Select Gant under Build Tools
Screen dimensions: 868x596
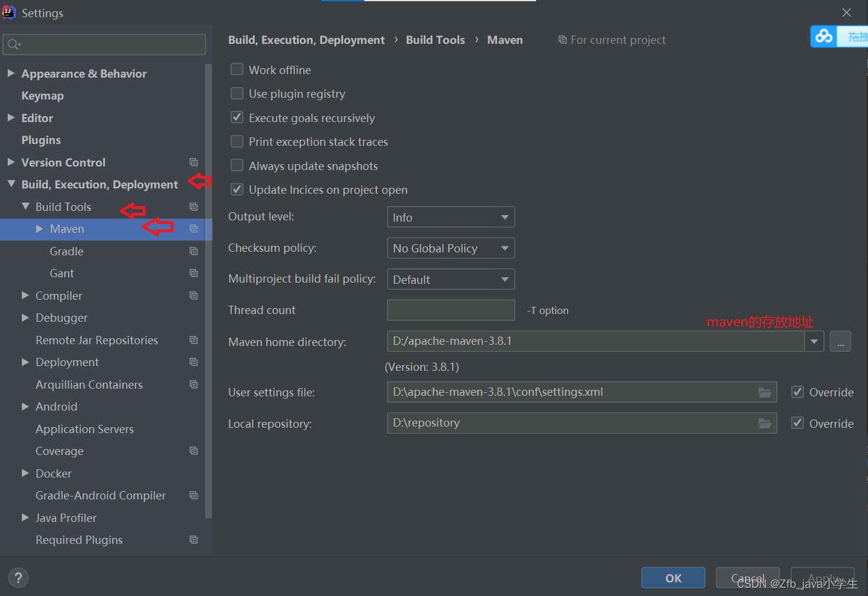[x=62, y=273]
